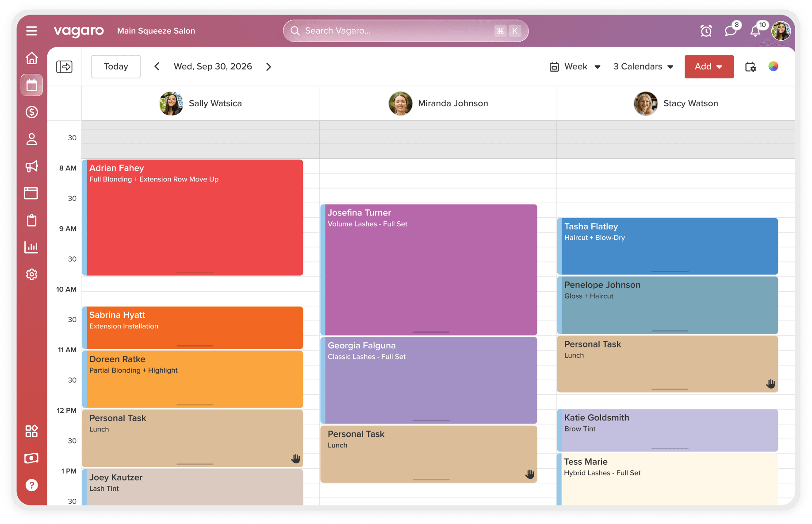Expand the Week view dropdown
Viewport: 812px width, 524px height.
tap(575, 67)
